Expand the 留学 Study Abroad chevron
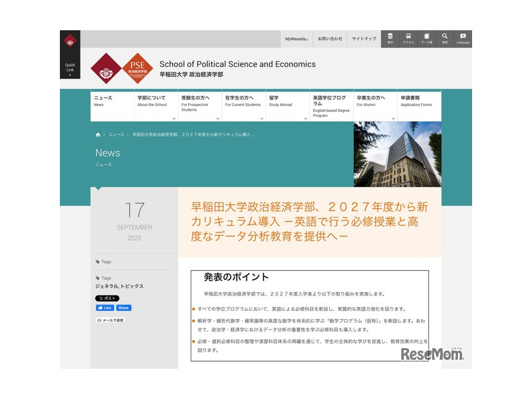The width and height of the screenshot is (532, 399). tap(305, 118)
